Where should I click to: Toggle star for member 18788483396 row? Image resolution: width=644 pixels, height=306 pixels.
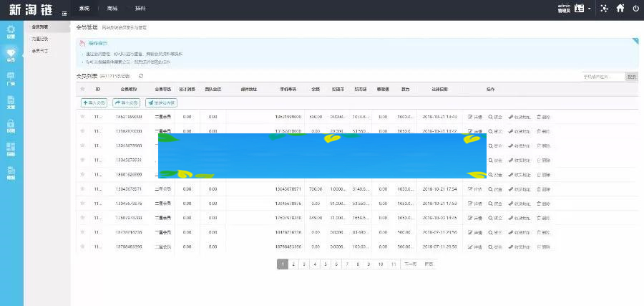pyautogui.click(x=83, y=247)
